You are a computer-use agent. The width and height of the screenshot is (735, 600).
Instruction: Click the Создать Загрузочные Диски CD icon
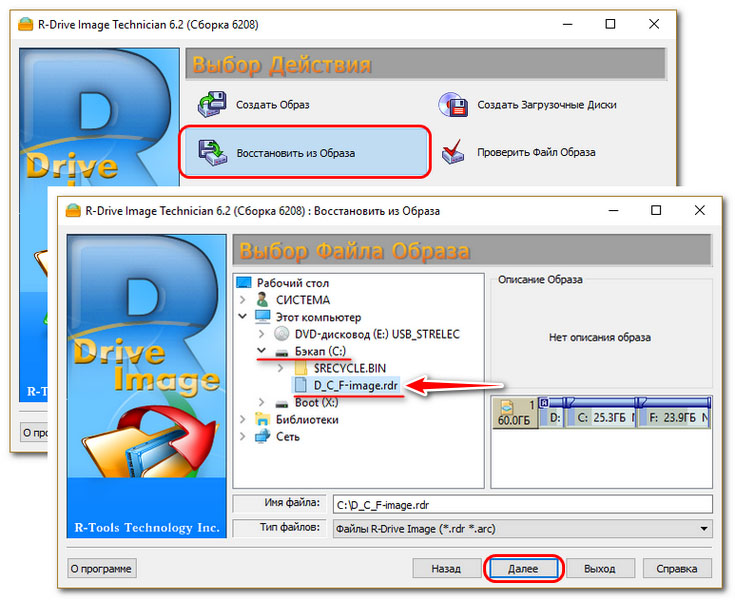tap(453, 104)
